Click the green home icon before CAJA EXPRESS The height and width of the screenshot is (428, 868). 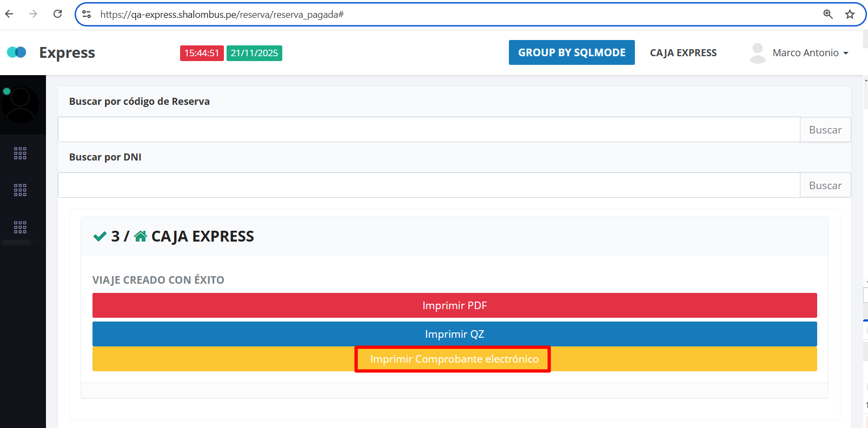coord(141,236)
